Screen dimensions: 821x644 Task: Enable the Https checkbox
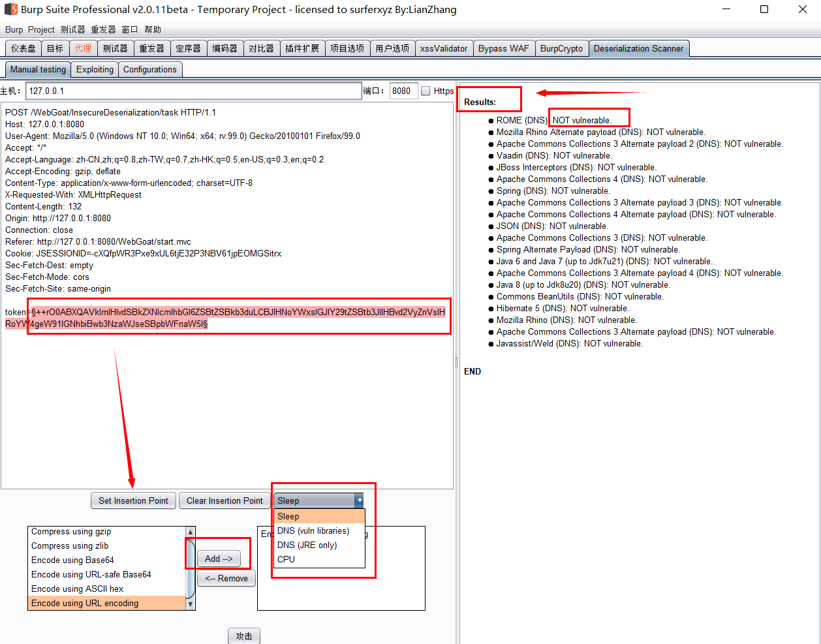426,91
